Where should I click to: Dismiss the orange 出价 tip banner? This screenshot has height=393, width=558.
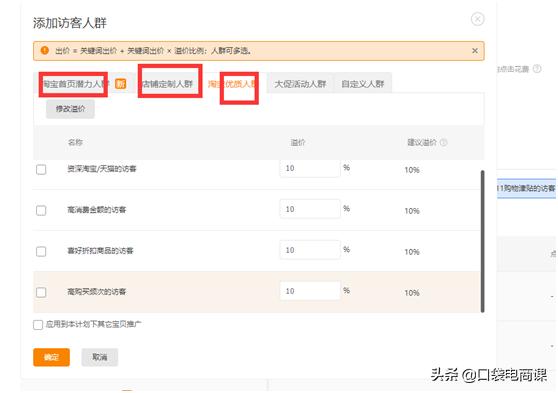(475, 51)
